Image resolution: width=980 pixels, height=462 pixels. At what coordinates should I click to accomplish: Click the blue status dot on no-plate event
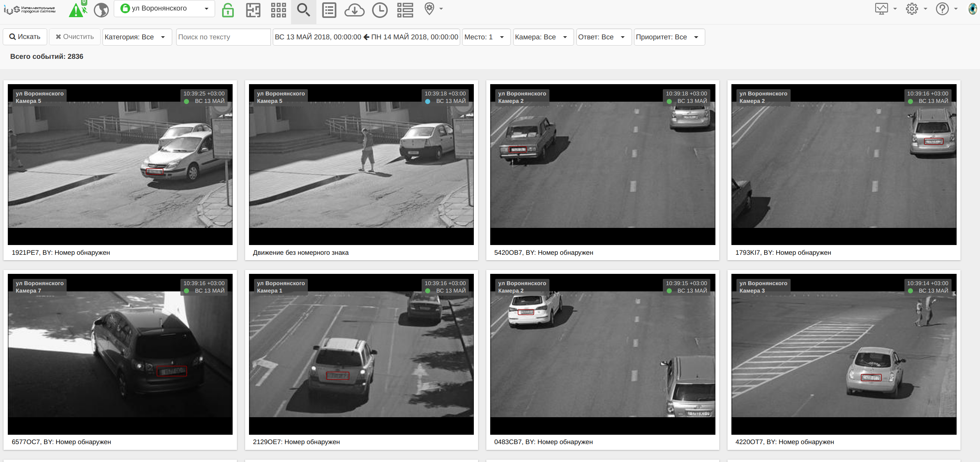pyautogui.click(x=427, y=101)
